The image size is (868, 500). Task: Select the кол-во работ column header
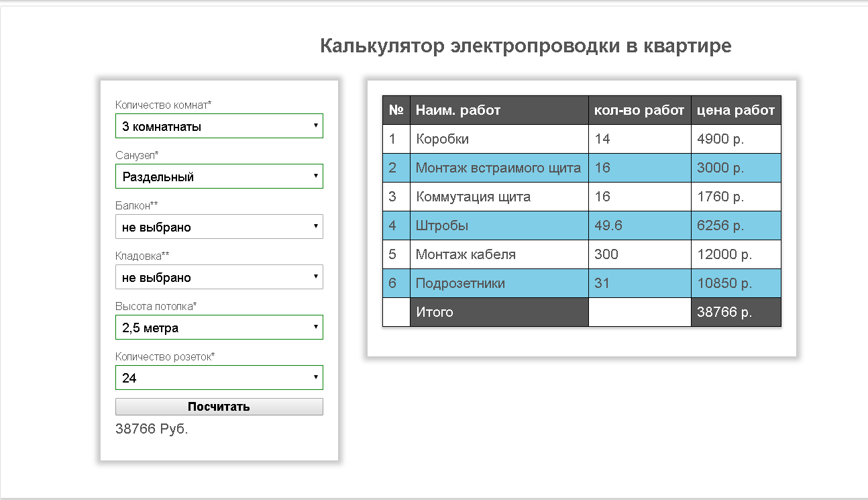point(639,110)
